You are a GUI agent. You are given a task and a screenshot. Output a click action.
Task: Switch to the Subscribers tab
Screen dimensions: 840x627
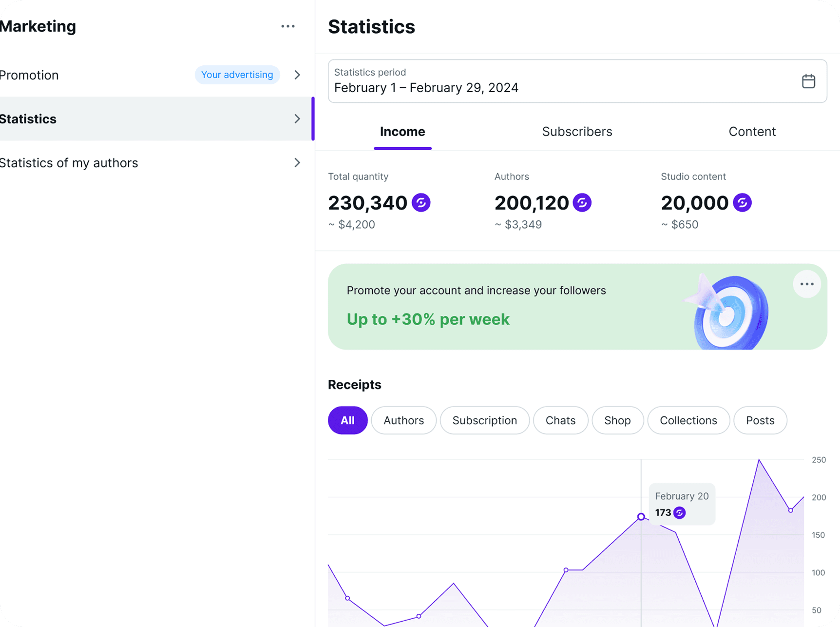[x=577, y=132]
